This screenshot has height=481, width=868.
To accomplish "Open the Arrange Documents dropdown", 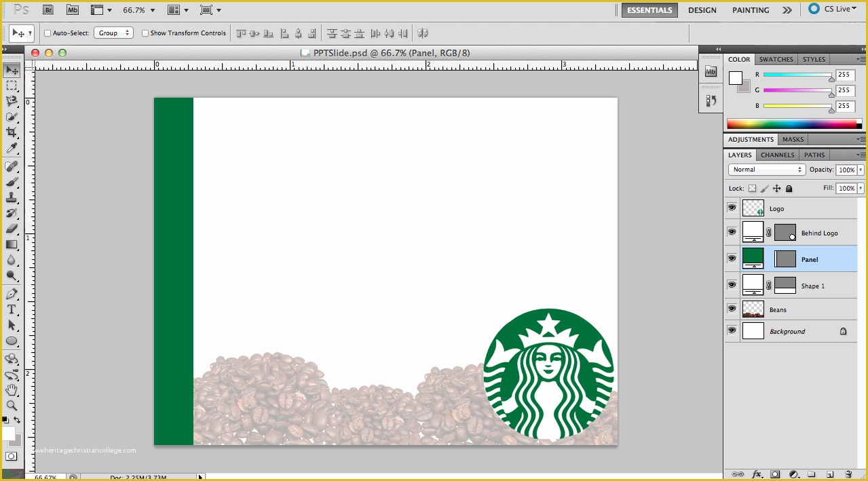I will point(179,10).
